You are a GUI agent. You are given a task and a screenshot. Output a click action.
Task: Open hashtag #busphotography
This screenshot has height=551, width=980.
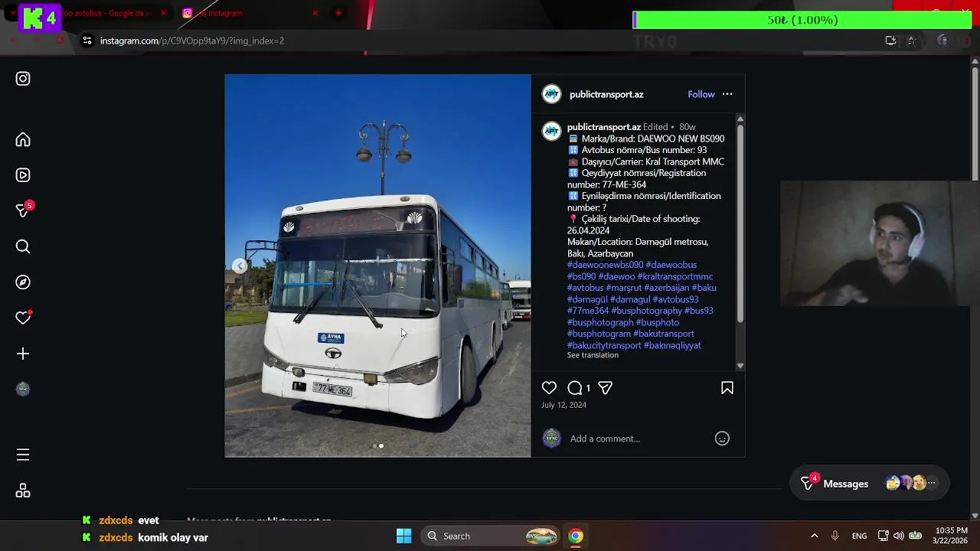(646, 311)
